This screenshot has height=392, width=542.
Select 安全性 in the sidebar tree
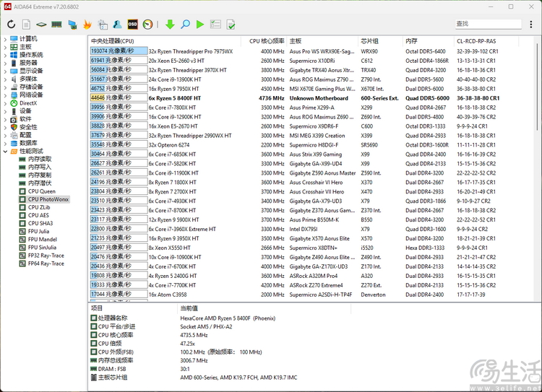[x=28, y=127]
